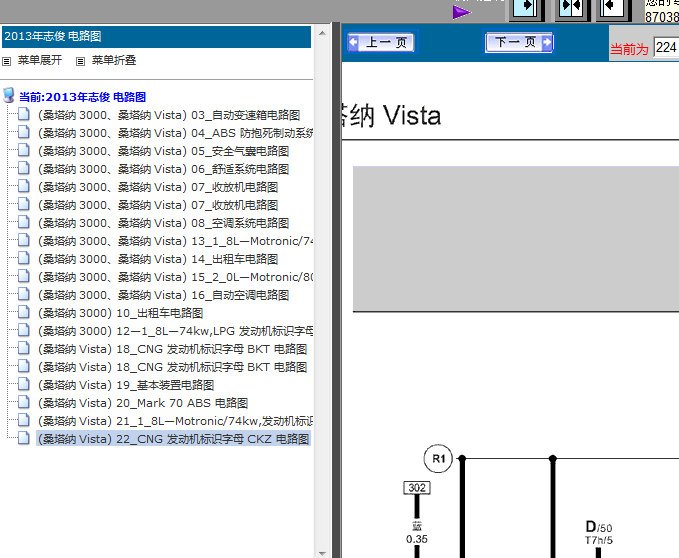Click document icon beside 21_1_8L—Motronic/74kw
Image resolution: width=679 pixels, height=558 pixels.
pos(24,420)
